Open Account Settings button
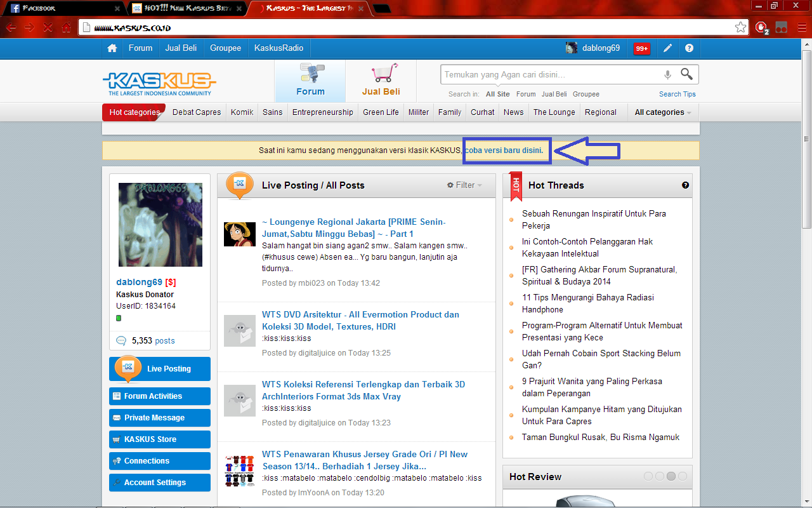The image size is (812, 508). pyautogui.click(x=160, y=483)
